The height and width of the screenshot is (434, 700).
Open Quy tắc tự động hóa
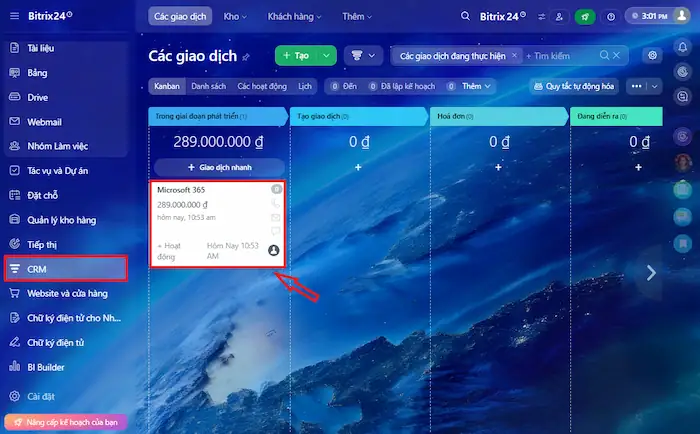pos(574,86)
